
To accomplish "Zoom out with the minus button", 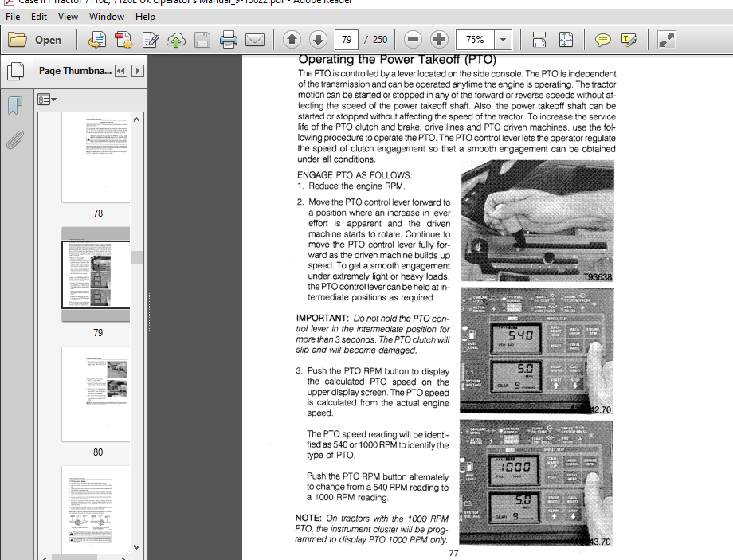I will [413, 40].
